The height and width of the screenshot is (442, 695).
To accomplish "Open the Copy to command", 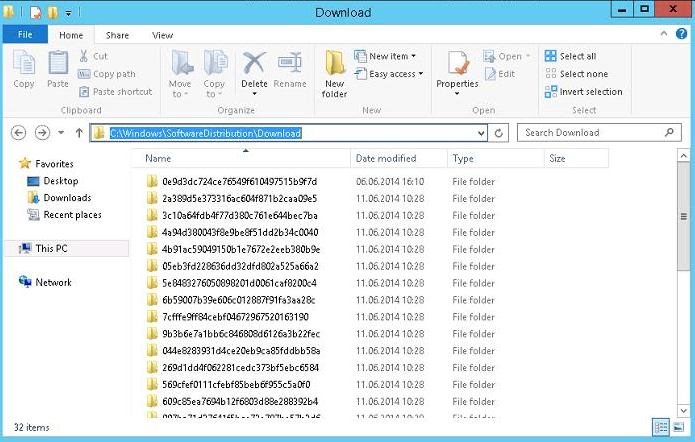I will point(215,74).
